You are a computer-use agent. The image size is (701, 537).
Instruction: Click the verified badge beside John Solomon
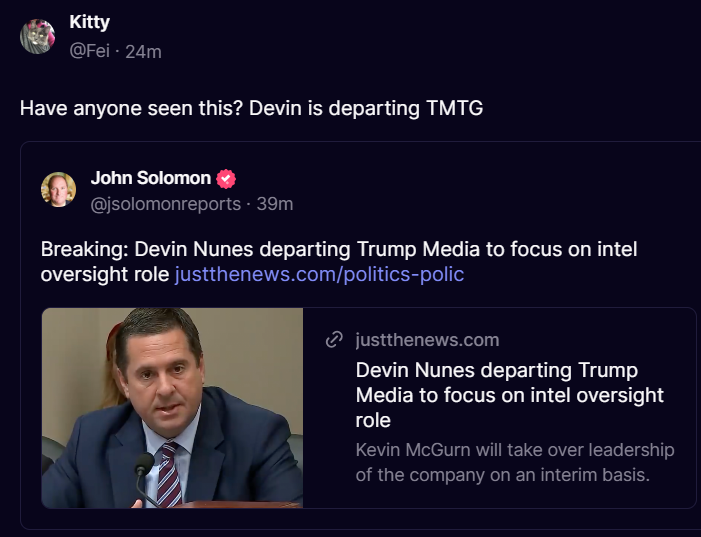[226, 179]
